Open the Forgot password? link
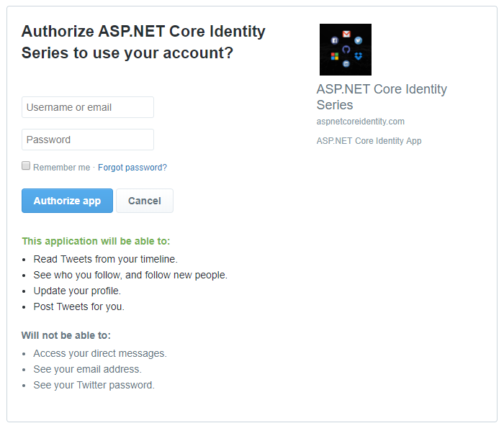The height and width of the screenshot is (423, 504). 132,168
